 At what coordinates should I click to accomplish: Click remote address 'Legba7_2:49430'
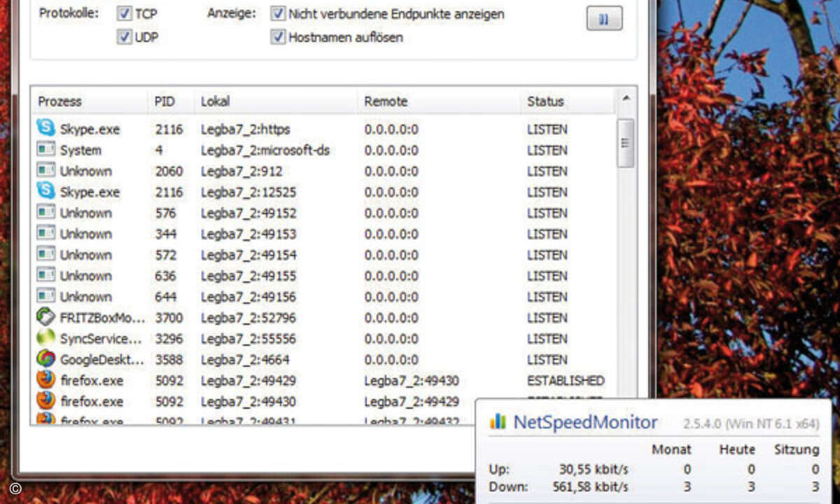click(412, 381)
